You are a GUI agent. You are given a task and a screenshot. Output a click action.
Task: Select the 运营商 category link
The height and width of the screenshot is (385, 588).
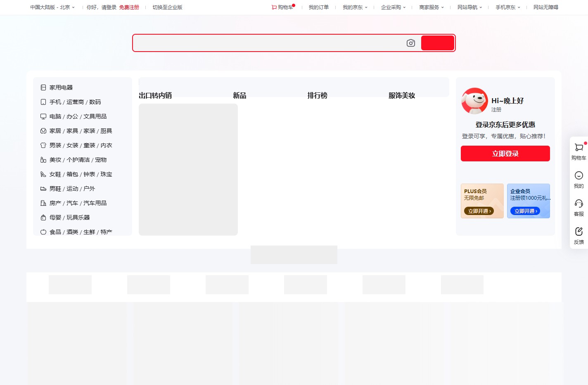(75, 102)
